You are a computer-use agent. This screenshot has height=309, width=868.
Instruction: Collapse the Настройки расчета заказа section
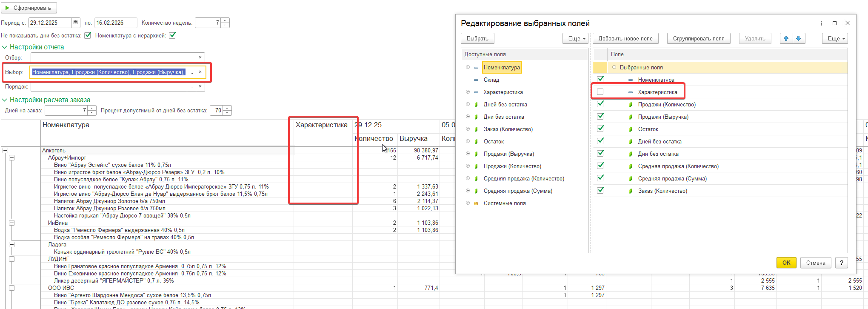point(5,100)
